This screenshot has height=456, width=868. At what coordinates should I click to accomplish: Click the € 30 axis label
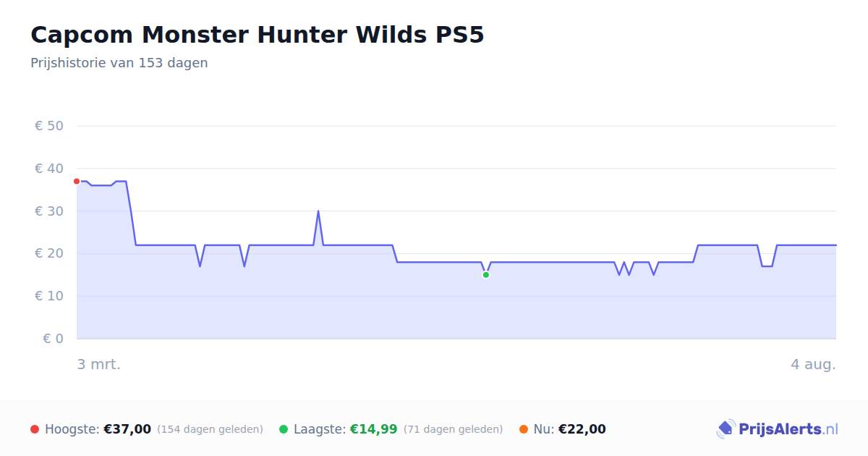click(x=49, y=211)
